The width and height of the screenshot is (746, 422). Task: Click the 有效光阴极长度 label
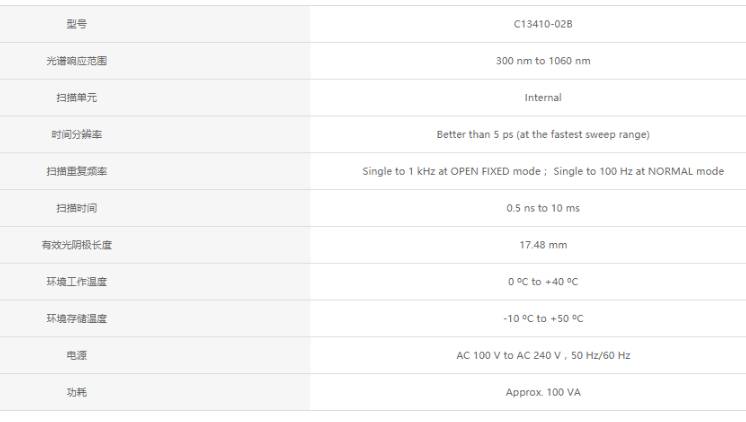(77, 245)
